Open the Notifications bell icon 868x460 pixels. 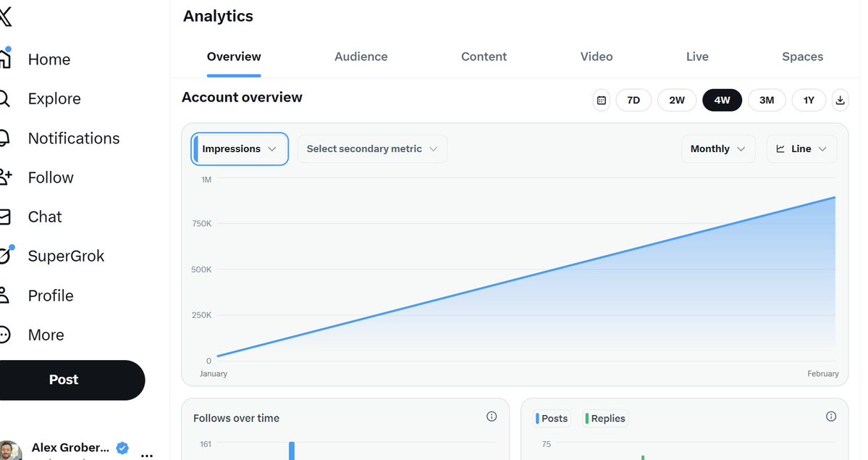coord(4,138)
